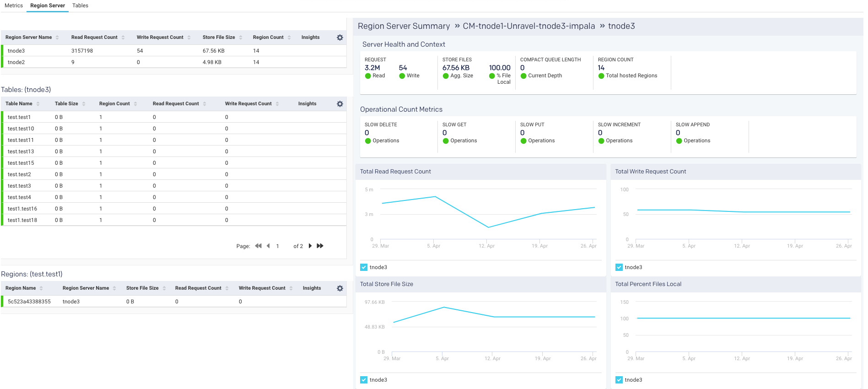Sort region servers by Write Request Count
The image size is (868, 389).
point(189,38)
